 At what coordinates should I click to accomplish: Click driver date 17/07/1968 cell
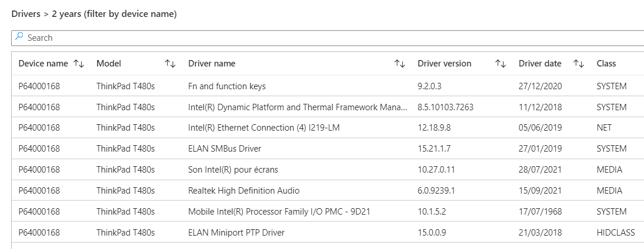click(540, 212)
